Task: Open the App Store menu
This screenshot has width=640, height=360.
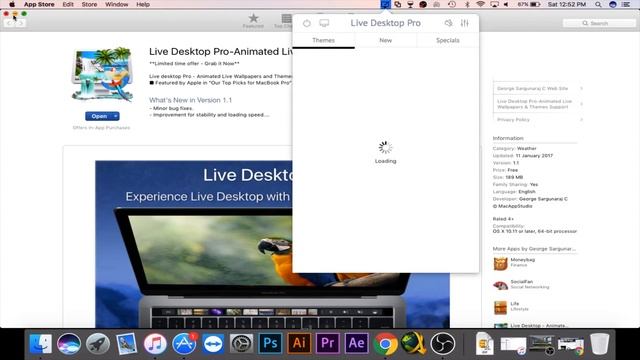Action: [x=39, y=4]
